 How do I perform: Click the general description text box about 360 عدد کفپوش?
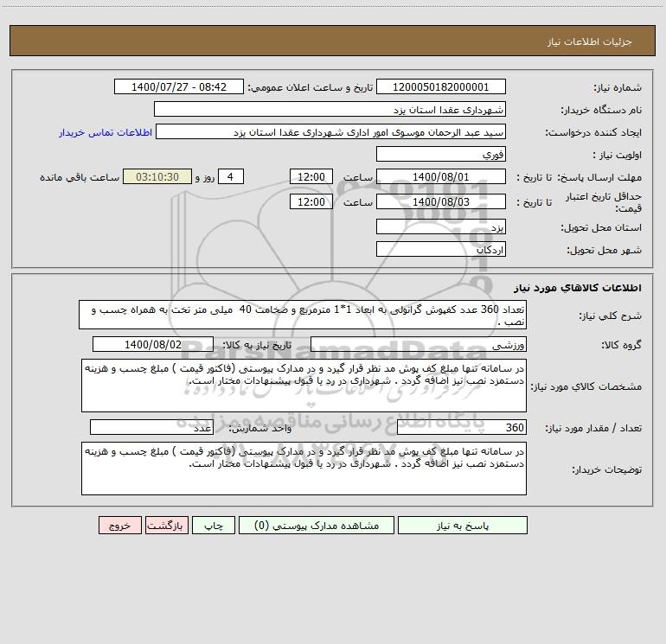303,315
